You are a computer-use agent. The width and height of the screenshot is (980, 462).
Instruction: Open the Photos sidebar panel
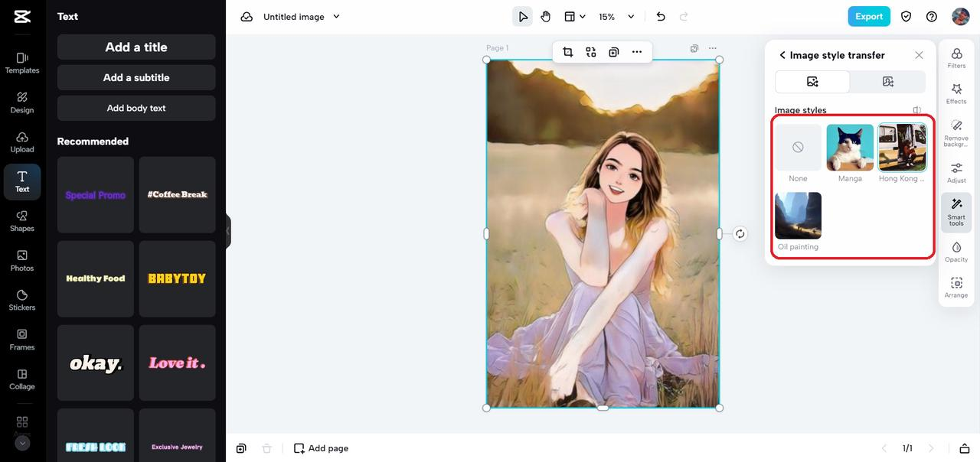click(22, 261)
